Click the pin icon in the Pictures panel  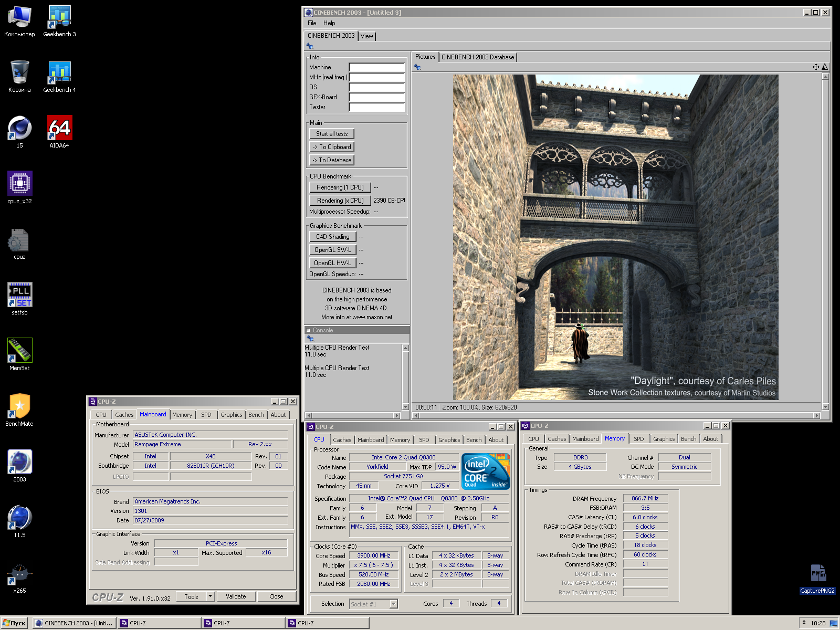coord(417,67)
